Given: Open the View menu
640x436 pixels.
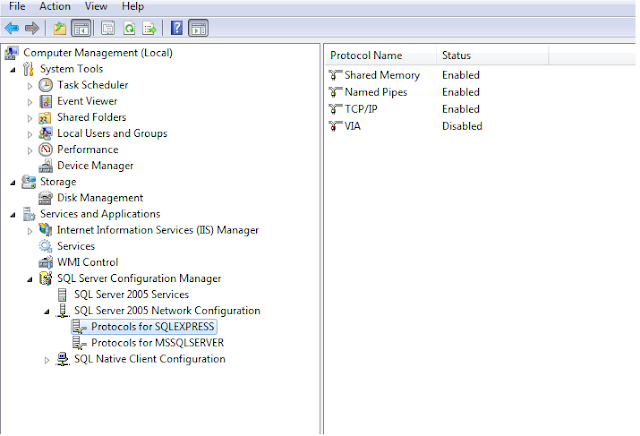Looking at the screenshot, I should (96, 7).
